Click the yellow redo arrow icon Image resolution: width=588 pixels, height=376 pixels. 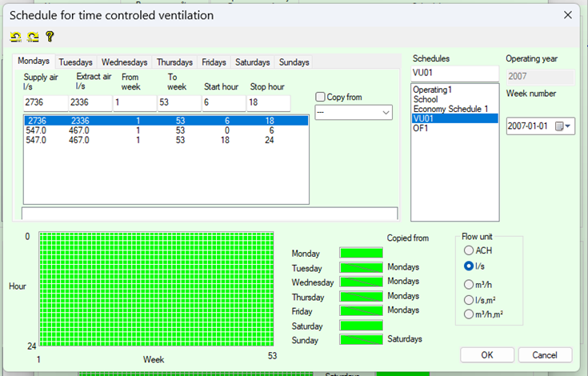[x=33, y=37]
